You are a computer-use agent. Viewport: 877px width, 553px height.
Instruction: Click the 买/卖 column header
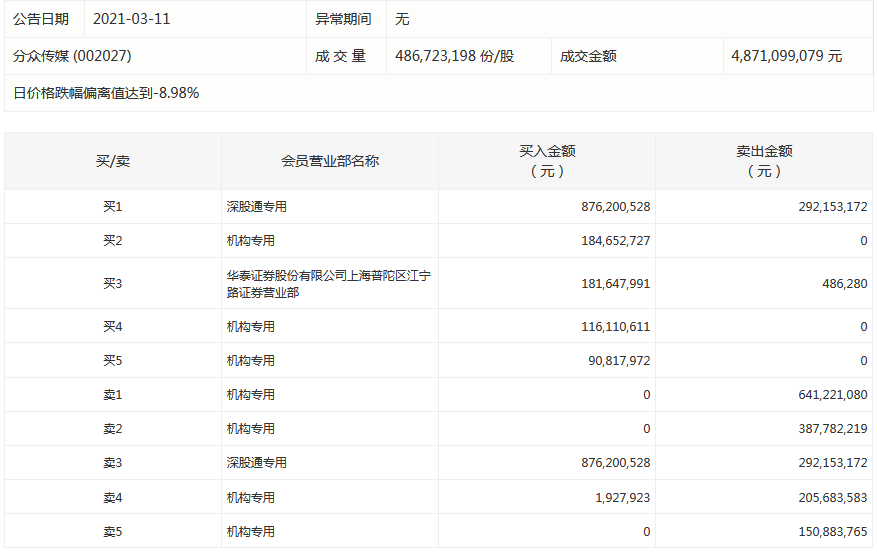pyautogui.click(x=112, y=161)
